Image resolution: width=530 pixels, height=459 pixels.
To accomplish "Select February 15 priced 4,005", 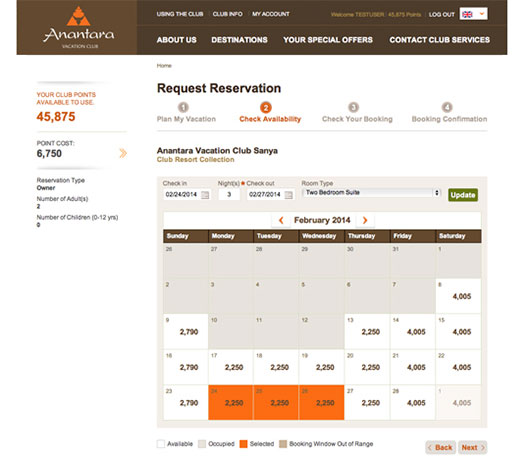I will pos(458,332).
